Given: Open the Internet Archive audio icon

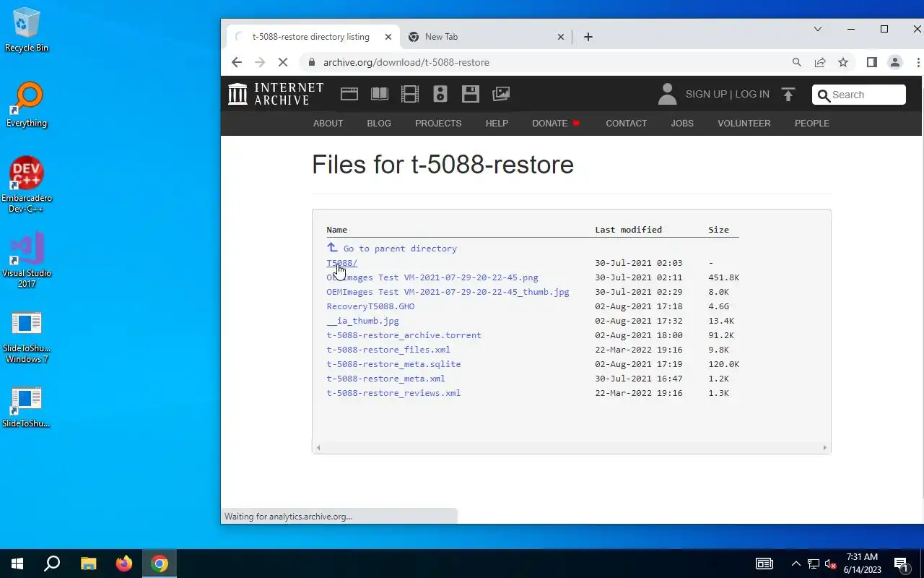Looking at the screenshot, I should click(440, 94).
